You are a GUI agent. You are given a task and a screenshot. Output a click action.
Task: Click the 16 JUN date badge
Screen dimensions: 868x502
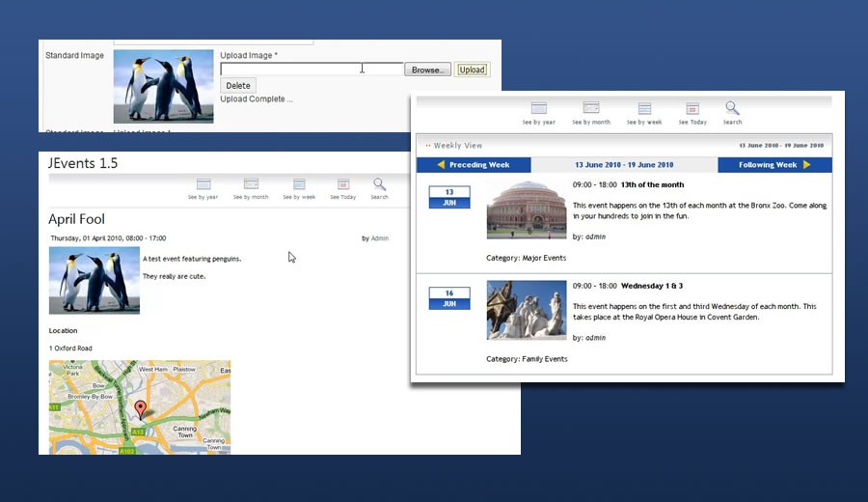point(448,298)
